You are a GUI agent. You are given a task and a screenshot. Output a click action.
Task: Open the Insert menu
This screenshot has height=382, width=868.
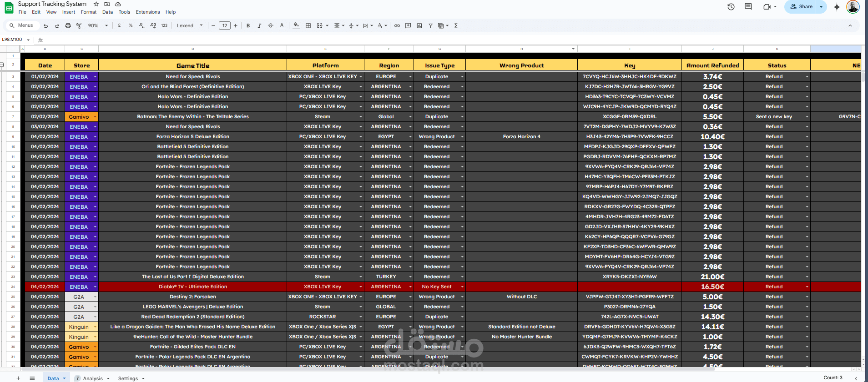(x=69, y=12)
